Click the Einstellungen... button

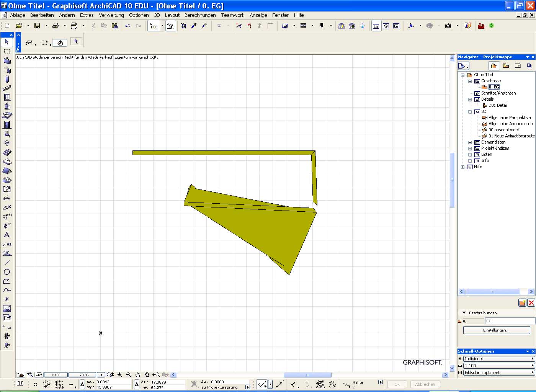[x=497, y=330]
